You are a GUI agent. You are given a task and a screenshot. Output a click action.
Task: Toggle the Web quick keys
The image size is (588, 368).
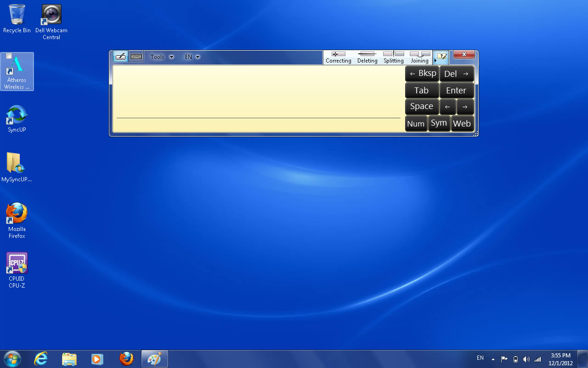pos(462,124)
